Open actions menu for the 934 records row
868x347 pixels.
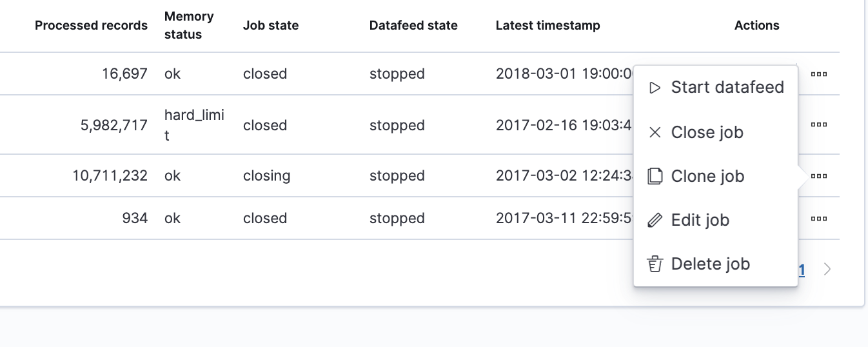(819, 218)
